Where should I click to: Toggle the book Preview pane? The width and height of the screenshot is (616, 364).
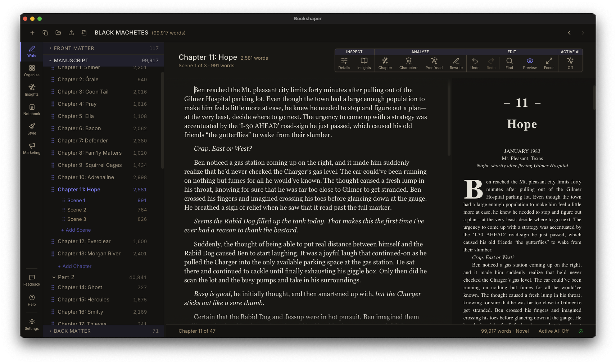pyautogui.click(x=529, y=63)
